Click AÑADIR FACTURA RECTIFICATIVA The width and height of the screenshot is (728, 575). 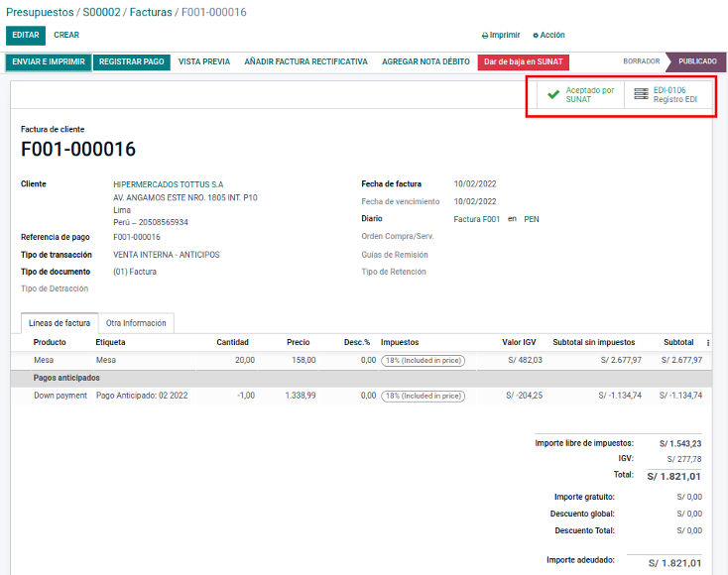(x=305, y=61)
